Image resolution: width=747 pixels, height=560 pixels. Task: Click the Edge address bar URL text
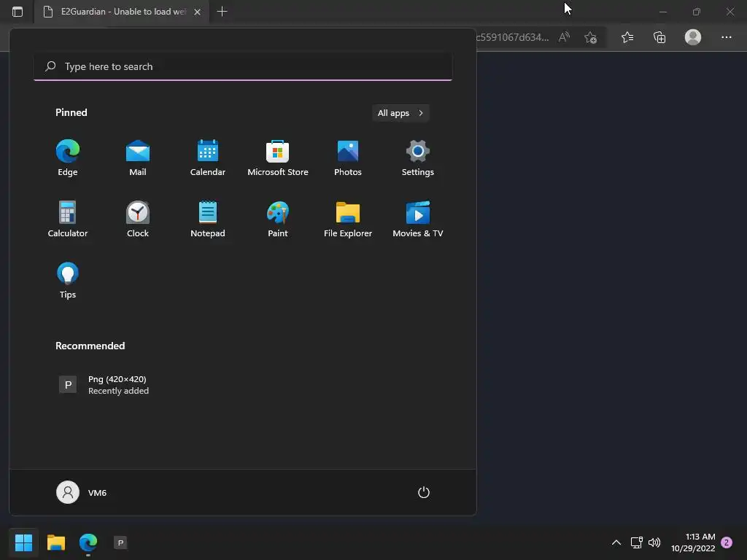click(513, 37)
